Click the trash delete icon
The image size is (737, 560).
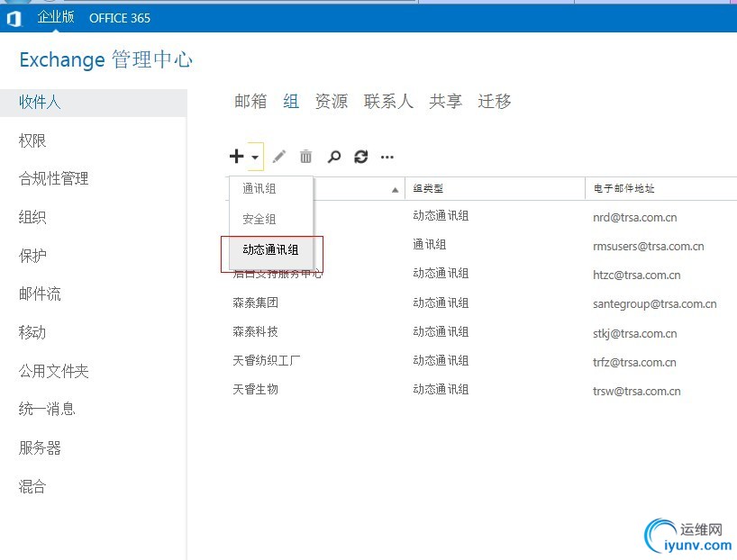pos(306,157)
